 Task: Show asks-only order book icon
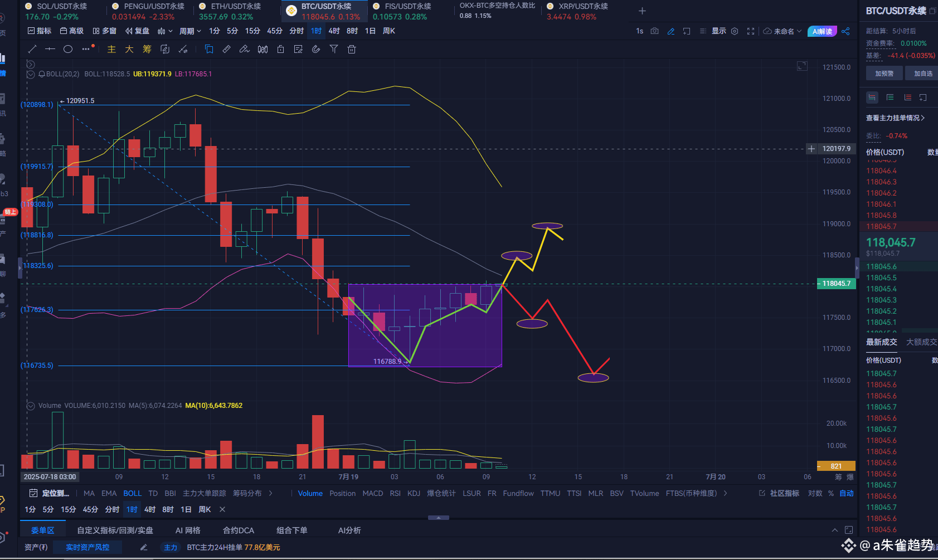pos(908,98)
